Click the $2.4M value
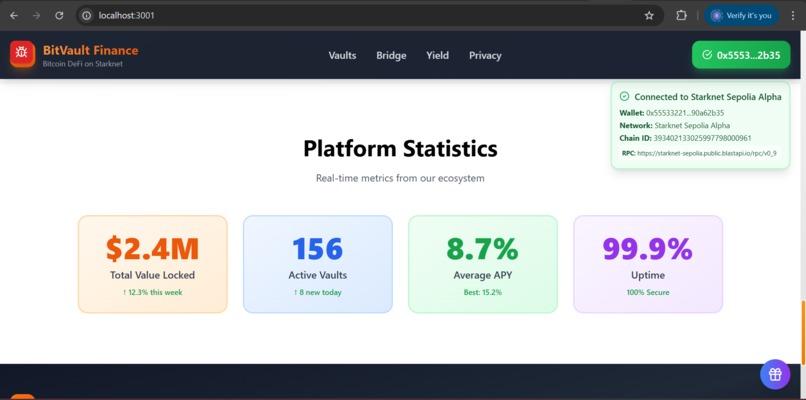806x400 pixels. (x=153, y=248)
